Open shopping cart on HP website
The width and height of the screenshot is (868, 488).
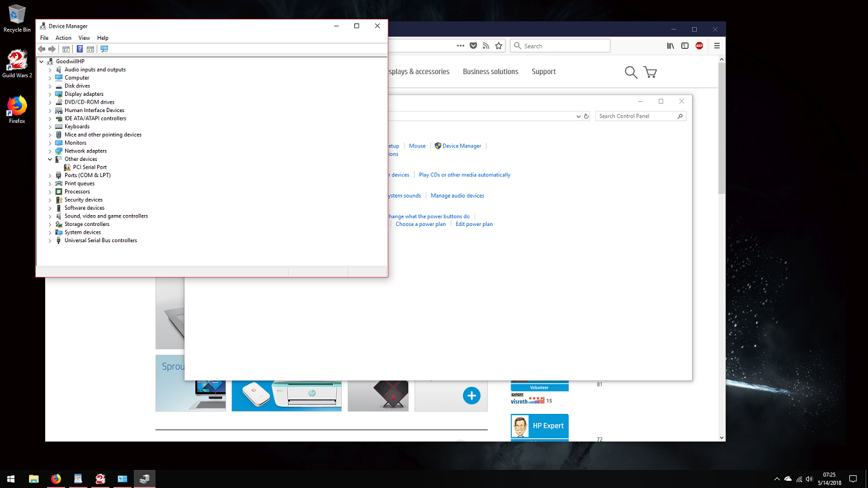(x=650, y=72)
